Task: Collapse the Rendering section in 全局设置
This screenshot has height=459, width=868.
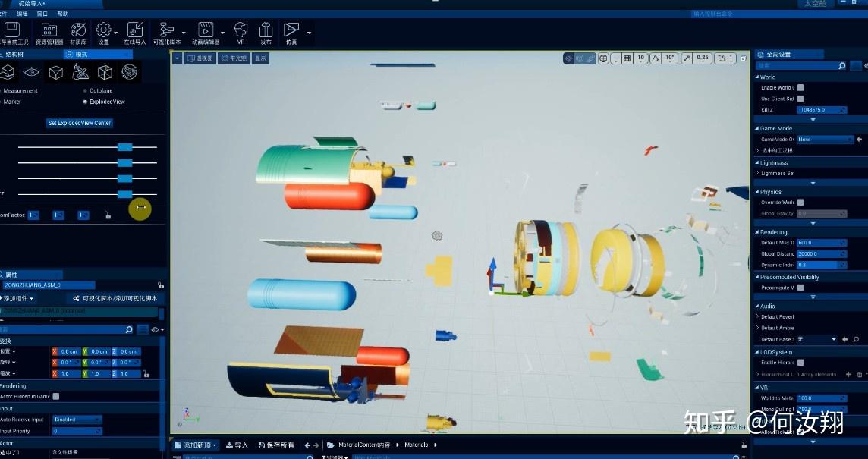Action: [x=757, y=232]
